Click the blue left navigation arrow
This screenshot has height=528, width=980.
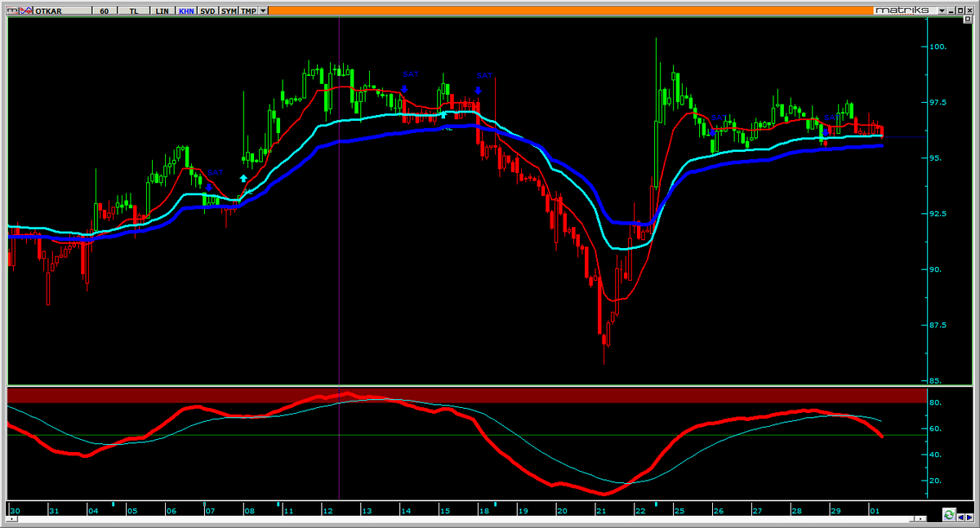coord(960,517)
